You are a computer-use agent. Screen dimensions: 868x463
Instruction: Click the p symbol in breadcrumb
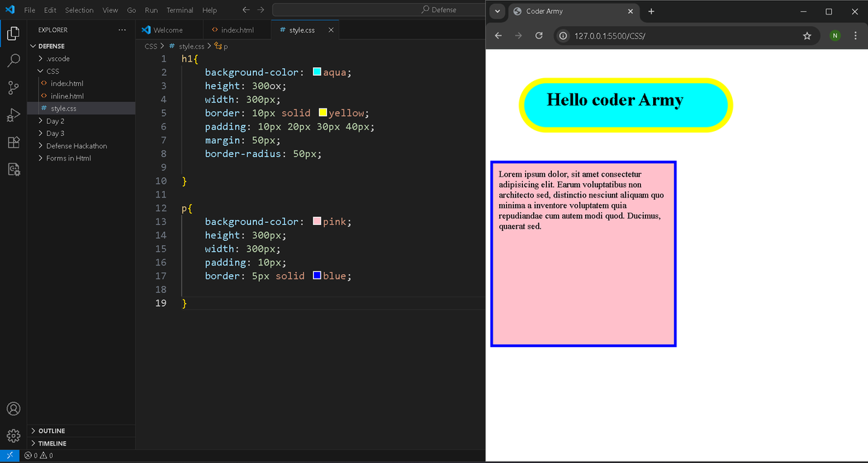point(225,46)
